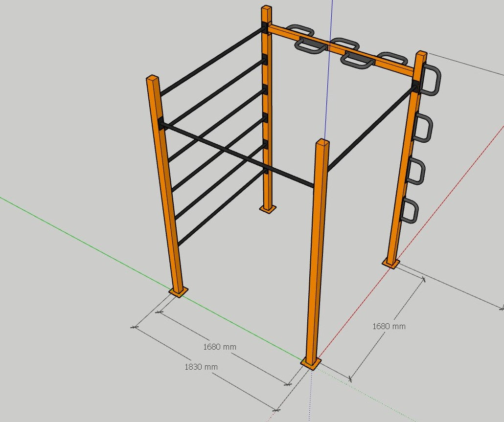Click the 1830 mm dimension label

[201, 367]
